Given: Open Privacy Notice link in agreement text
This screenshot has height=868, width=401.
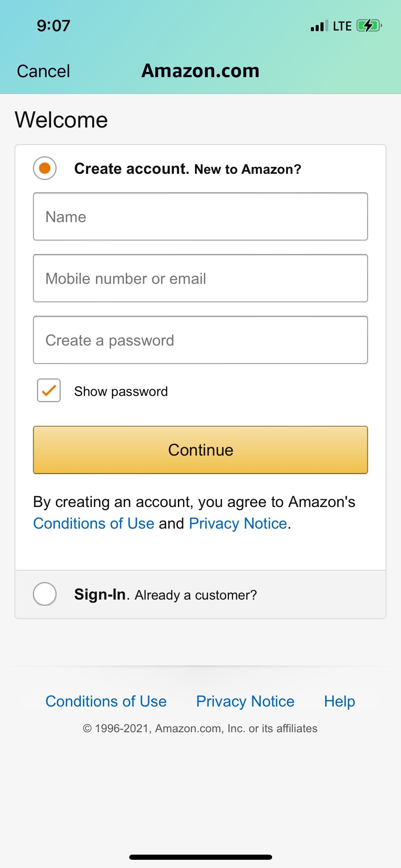Looking at the screenshot, I should [x=238, y=523].
